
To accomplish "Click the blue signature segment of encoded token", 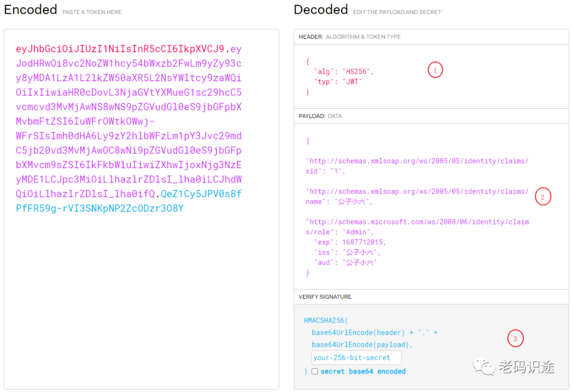I will (x=100, y=208).
